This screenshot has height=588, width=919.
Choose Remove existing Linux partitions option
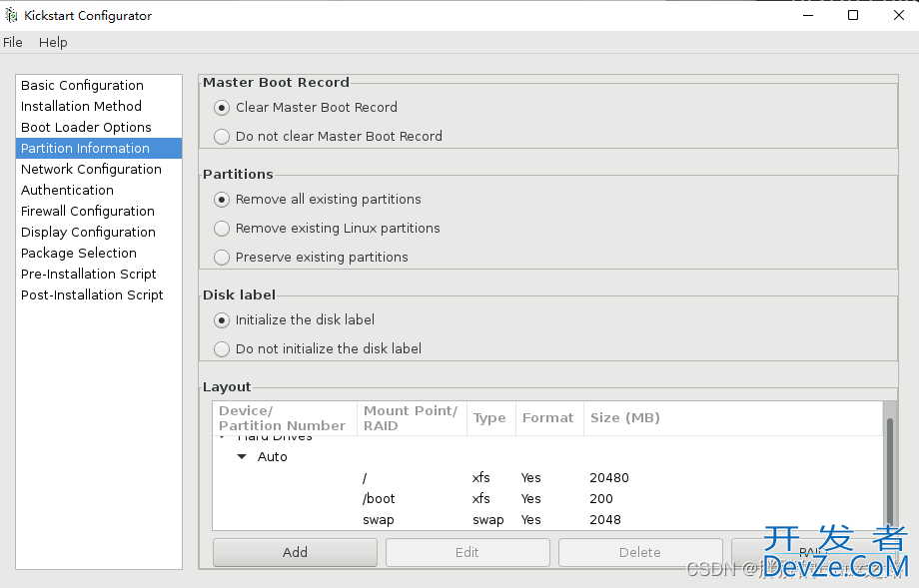coord(222,229)
